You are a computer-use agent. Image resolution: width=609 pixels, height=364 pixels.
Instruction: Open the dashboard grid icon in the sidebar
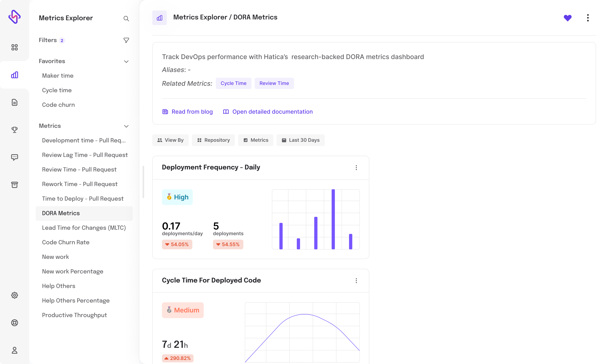click(x=14, y=47)
